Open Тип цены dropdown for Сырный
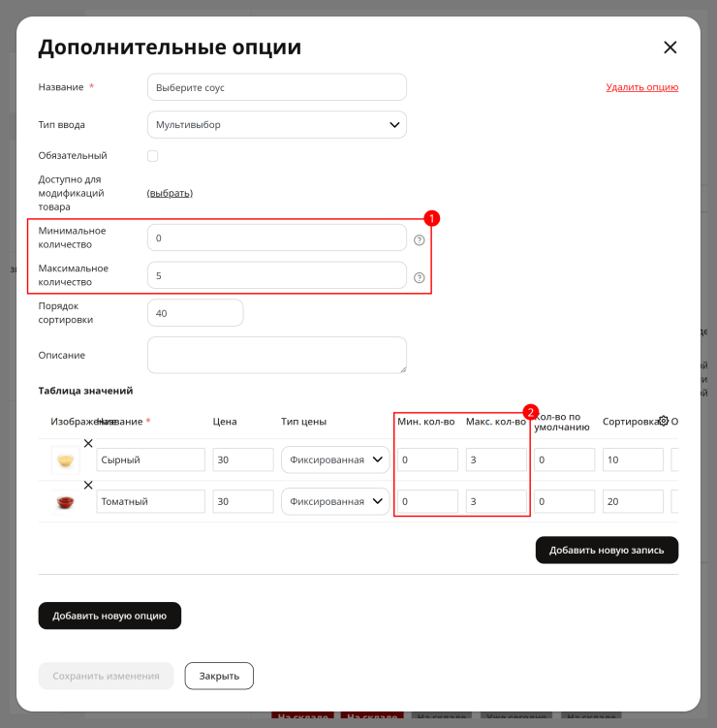 [x=335, y=459]
